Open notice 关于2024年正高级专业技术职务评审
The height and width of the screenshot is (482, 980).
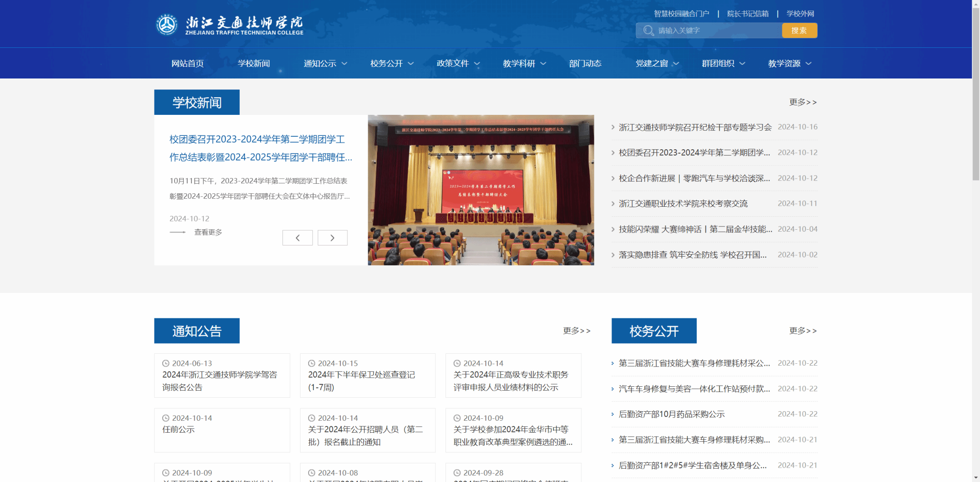click(x=511, y=381)
